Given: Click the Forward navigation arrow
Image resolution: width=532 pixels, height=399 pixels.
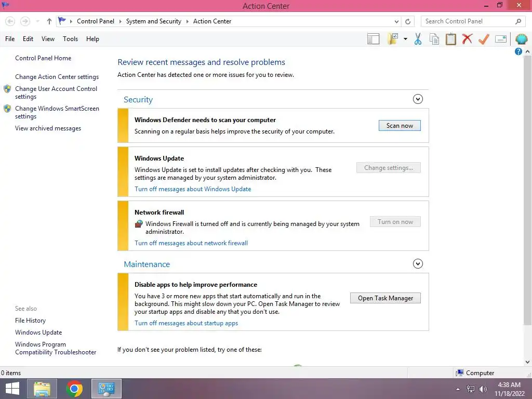Looking at the screenshot, I should [x=25, y=21].
